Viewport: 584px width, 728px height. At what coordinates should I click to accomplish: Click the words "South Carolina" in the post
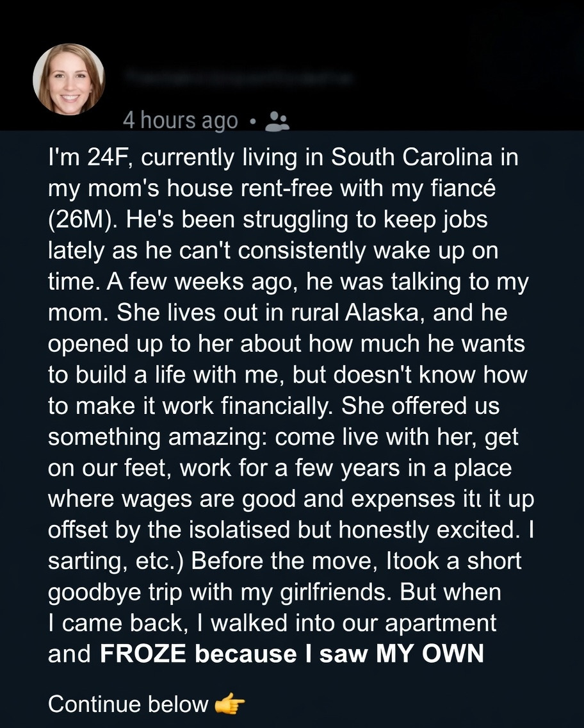410,158
